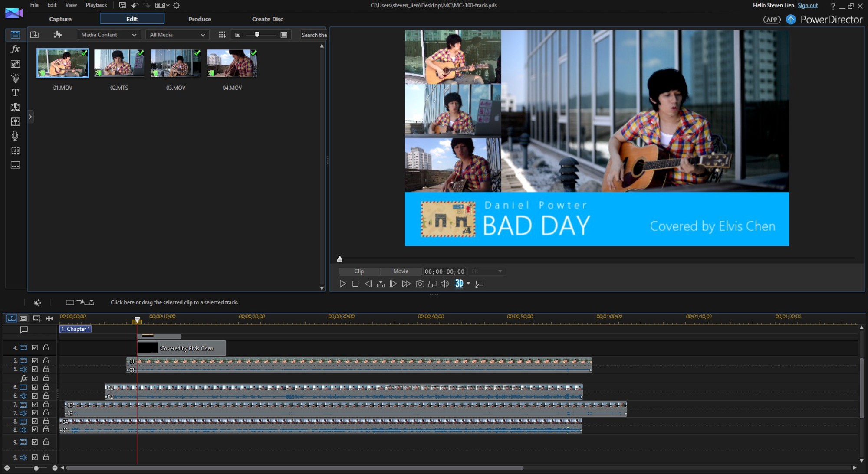
Task: Toggle 3D preview mode icon
Action: coord(459,284)
